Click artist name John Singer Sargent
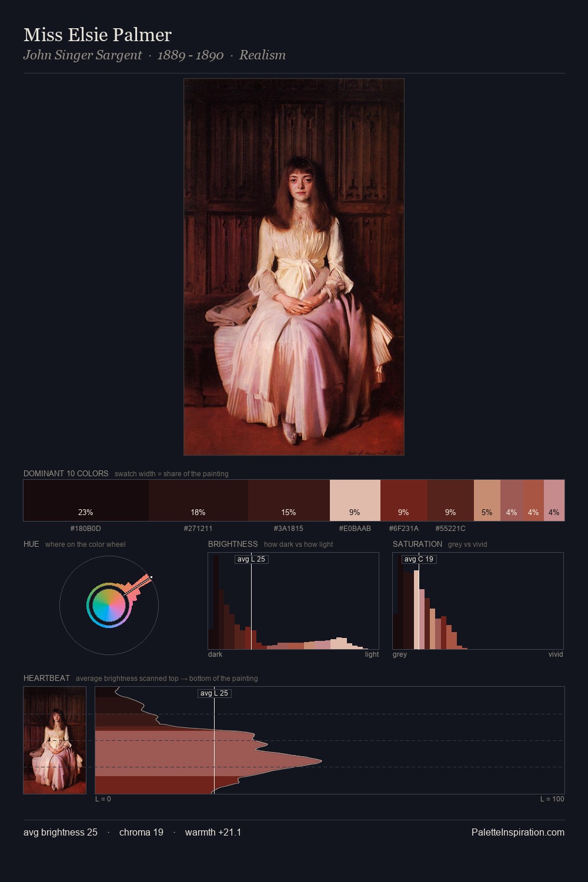588x882 pixels. click(82, 55)
